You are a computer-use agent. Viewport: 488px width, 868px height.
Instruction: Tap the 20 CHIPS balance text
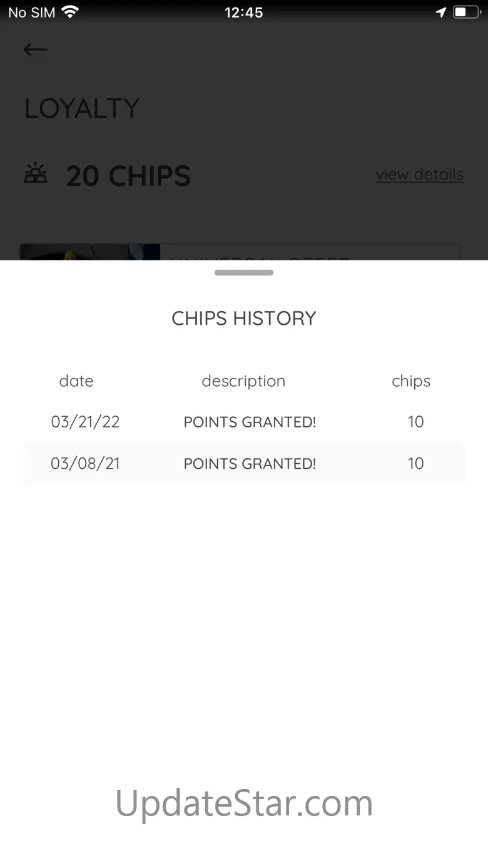tap(128, 176)
